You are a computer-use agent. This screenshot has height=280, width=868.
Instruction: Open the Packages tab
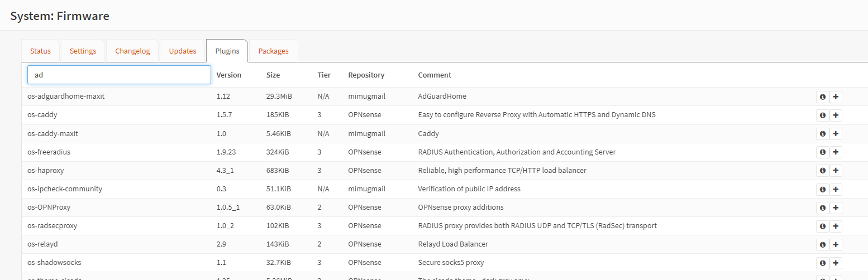(273, 51)
